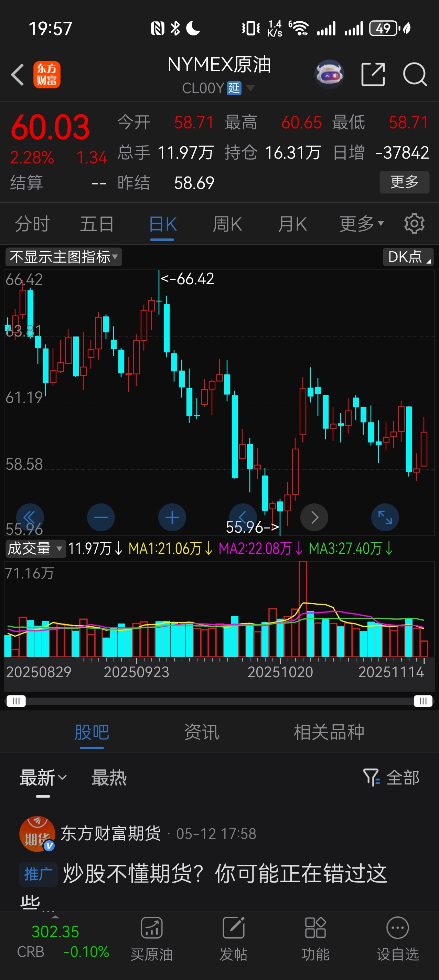Tap 持仓 16.31万 open interest value
Image resolution: width=439 pixels, height=980 pixels.
[x=293, y=152]
